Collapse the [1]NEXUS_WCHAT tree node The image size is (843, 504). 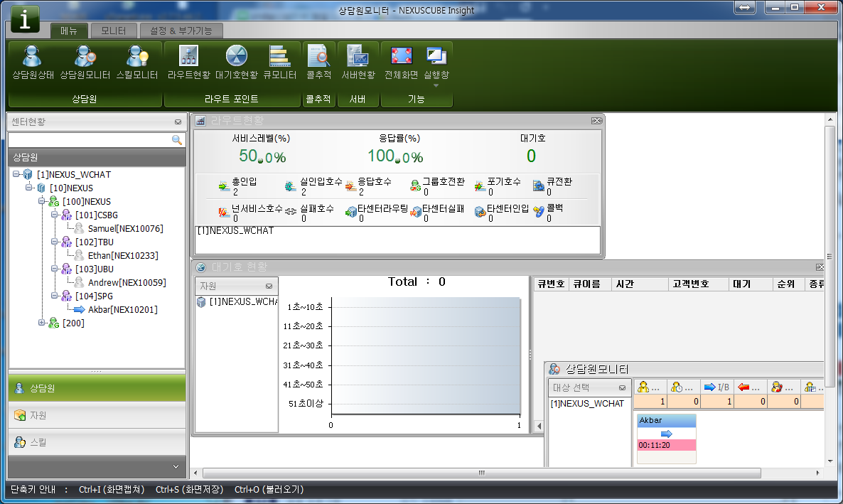coord(16,174)
